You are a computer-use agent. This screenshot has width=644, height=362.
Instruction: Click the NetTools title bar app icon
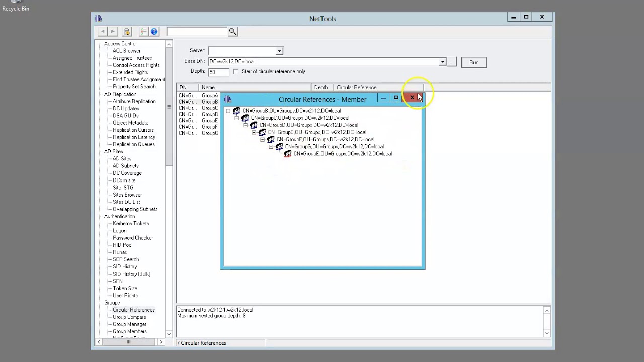coord(98,19)
